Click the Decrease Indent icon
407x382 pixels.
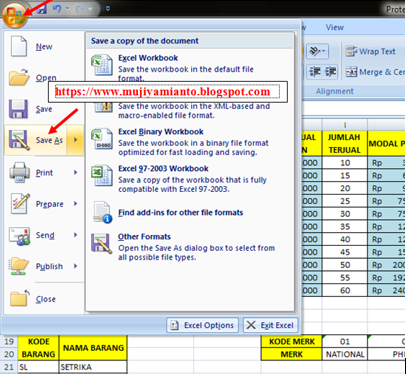(315, 72)
